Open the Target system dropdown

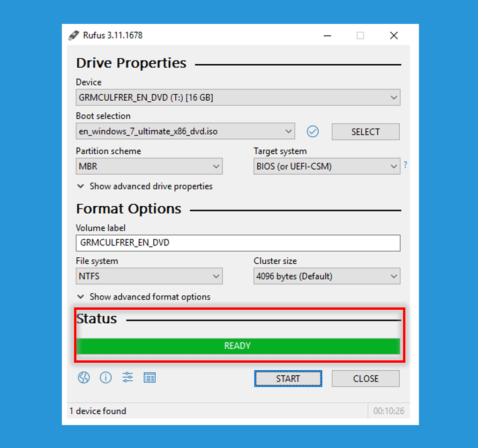(327, 166)
